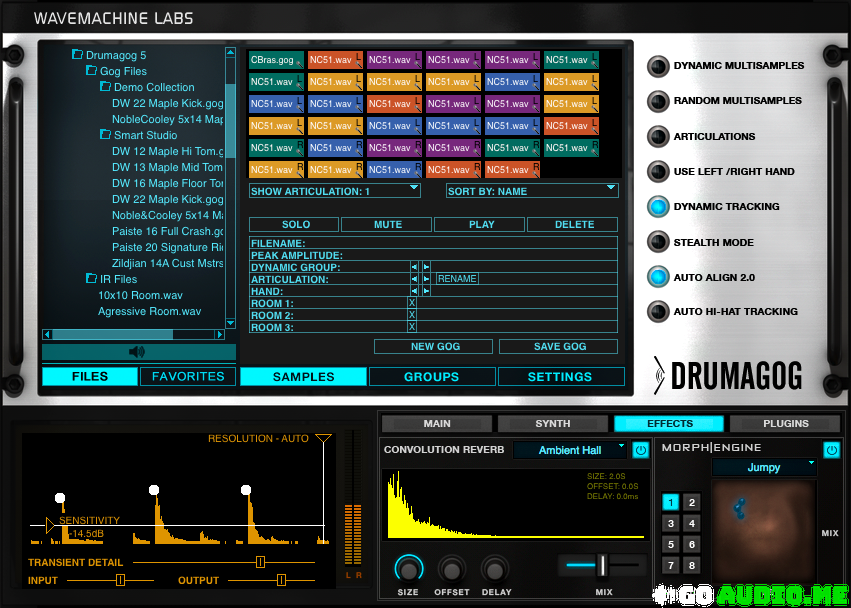This screenshot has width=851, height=608.
Task: Enable Dynamic Multisamples
Action: (x=658, y=66)
